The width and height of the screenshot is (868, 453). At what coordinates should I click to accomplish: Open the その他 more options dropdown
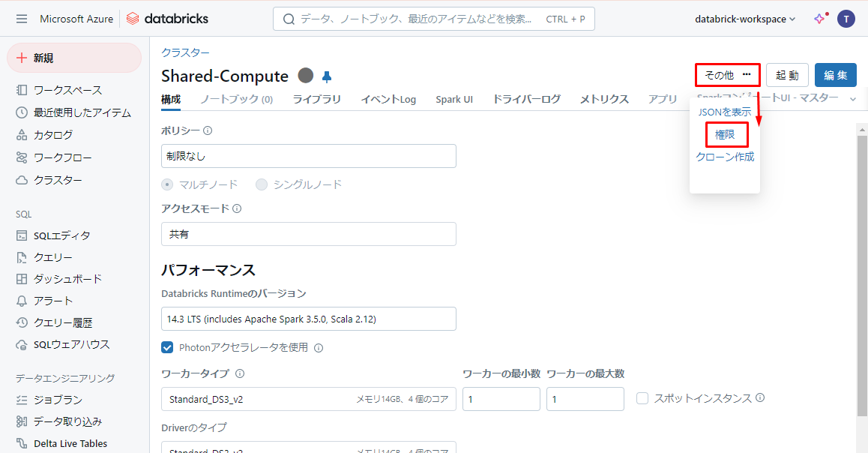727,75
